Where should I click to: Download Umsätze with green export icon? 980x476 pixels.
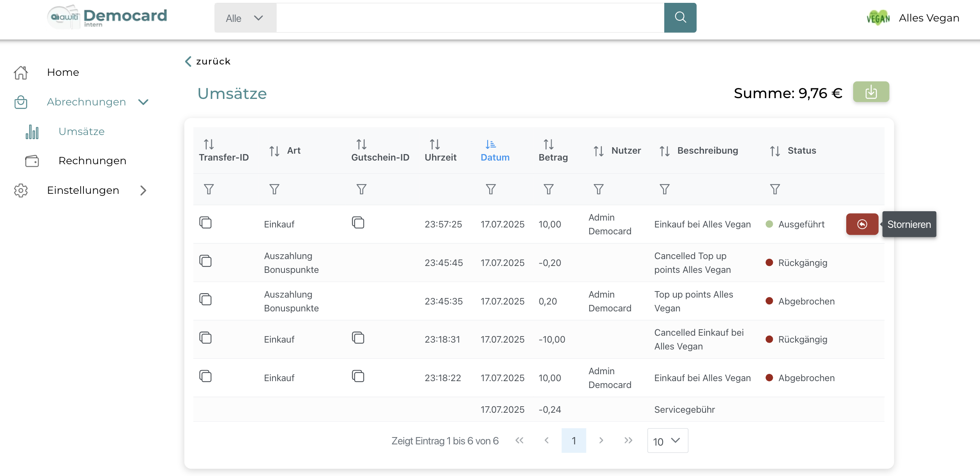[871, 92]
